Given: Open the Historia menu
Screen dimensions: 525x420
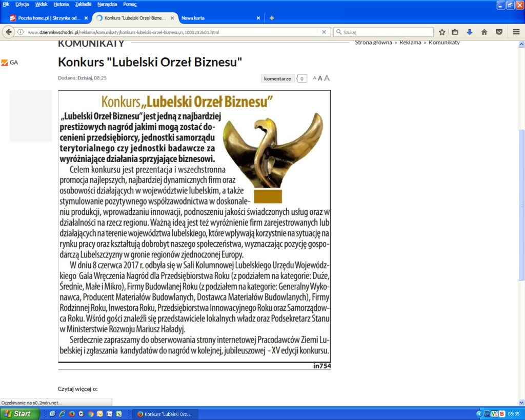Looking at the screenshot, I should [x=61, y=4].
